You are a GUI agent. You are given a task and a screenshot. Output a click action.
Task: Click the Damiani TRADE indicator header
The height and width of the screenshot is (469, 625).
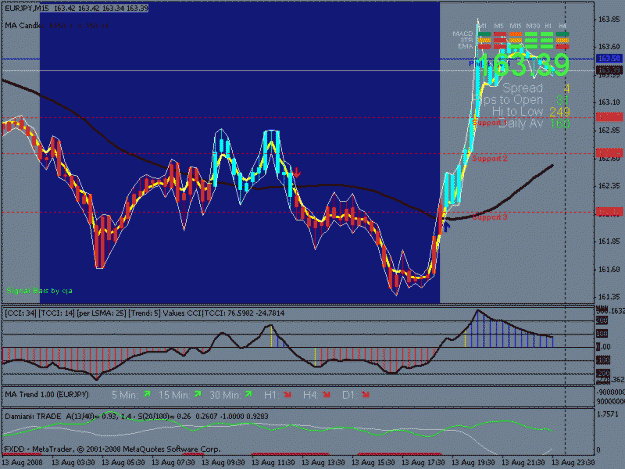pos(136,416)
